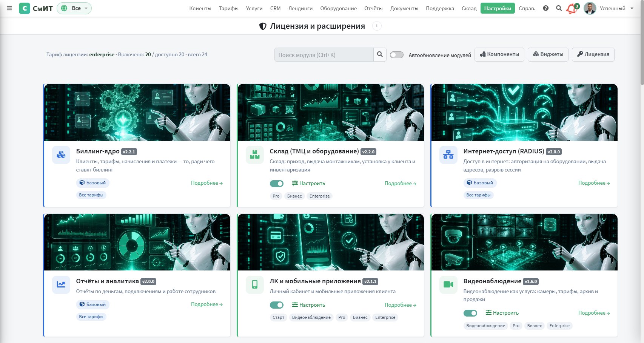Open the help question mark icon
Viewport: 644px width, 343px height.
pyautogui.click(x=546, y=8)
